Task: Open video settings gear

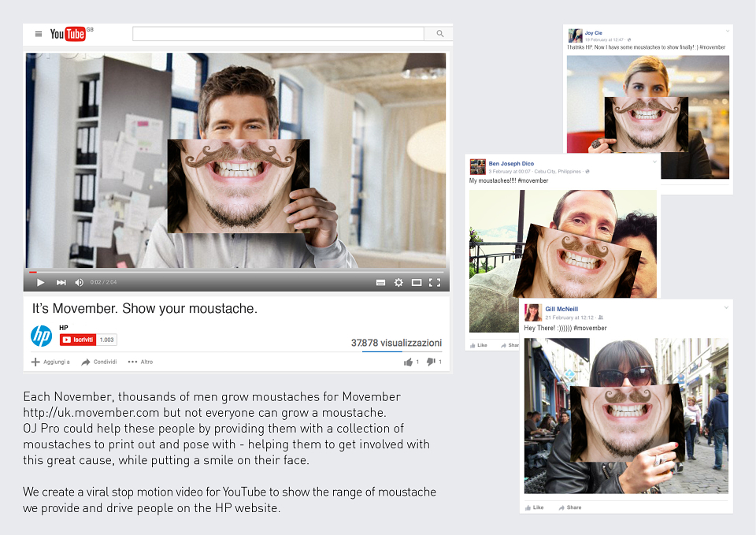Action: point(398,283)
